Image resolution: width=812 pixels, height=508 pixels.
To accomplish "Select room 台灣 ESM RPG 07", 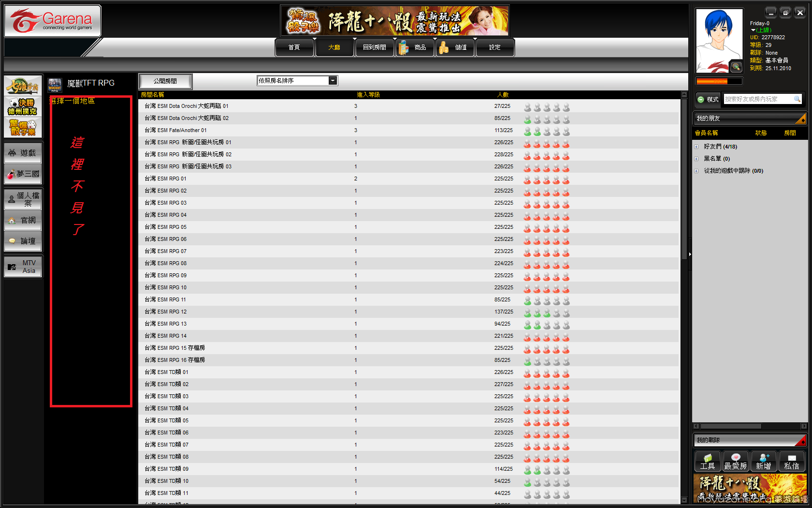I will click(408, 251).
